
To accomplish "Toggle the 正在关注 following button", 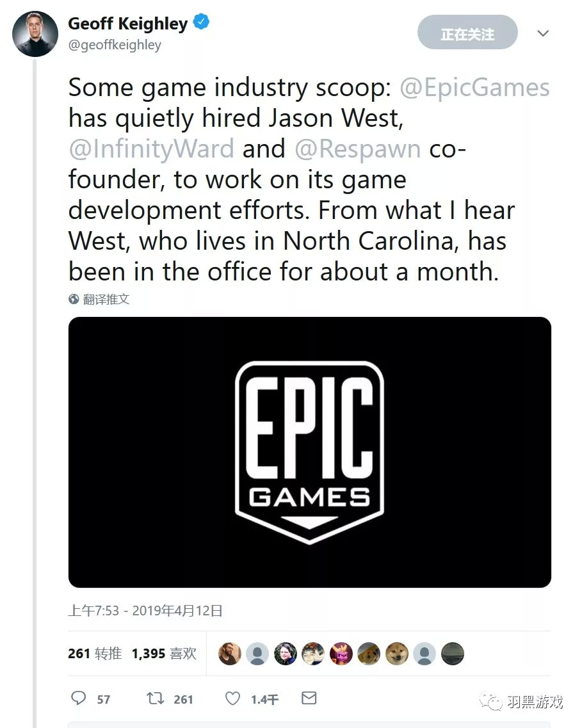I will tap(467, 33).
